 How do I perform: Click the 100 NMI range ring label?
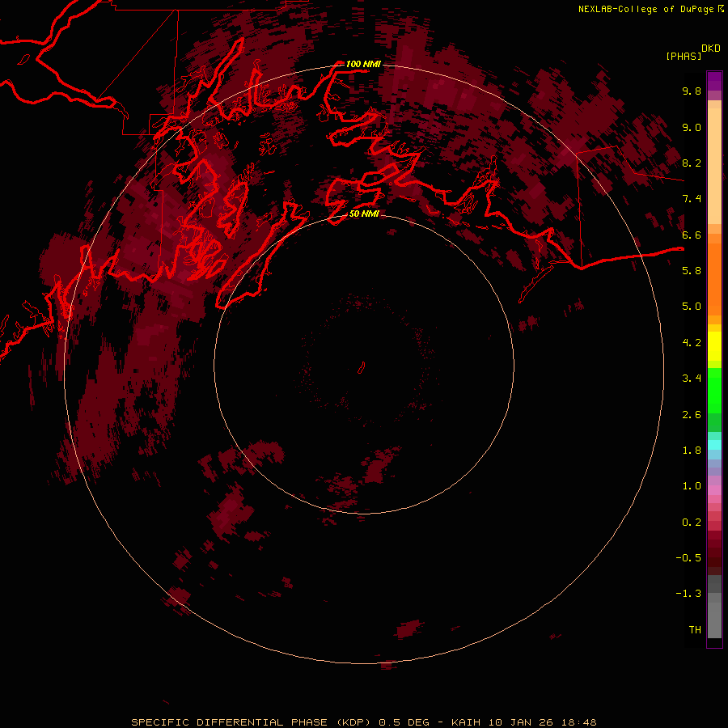pyautogui.click(x=363, y=64)
